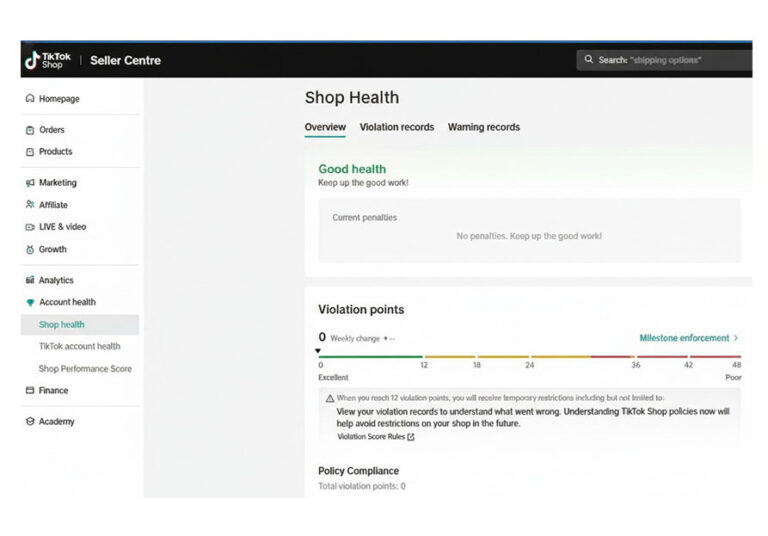Click the LIVE & video camera icon
The image size is (768, 536).
pyautogui.click(x=30, y=227)
